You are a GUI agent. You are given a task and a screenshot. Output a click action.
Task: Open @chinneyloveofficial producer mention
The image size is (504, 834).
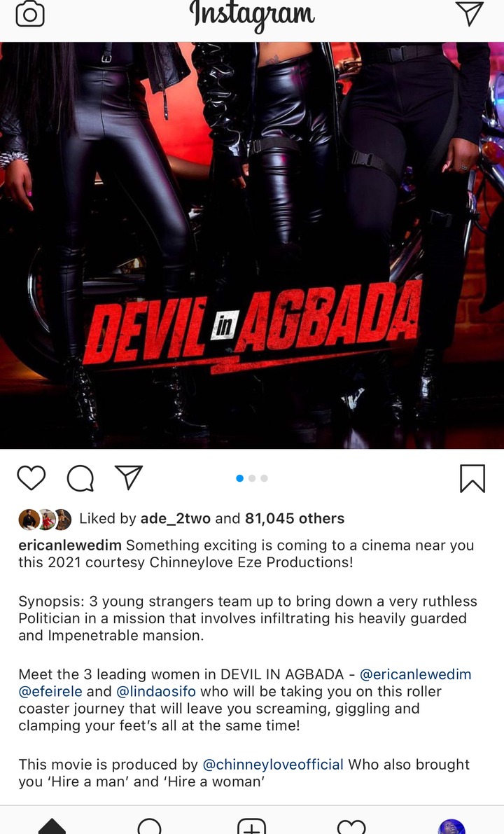tap(273, 764)
